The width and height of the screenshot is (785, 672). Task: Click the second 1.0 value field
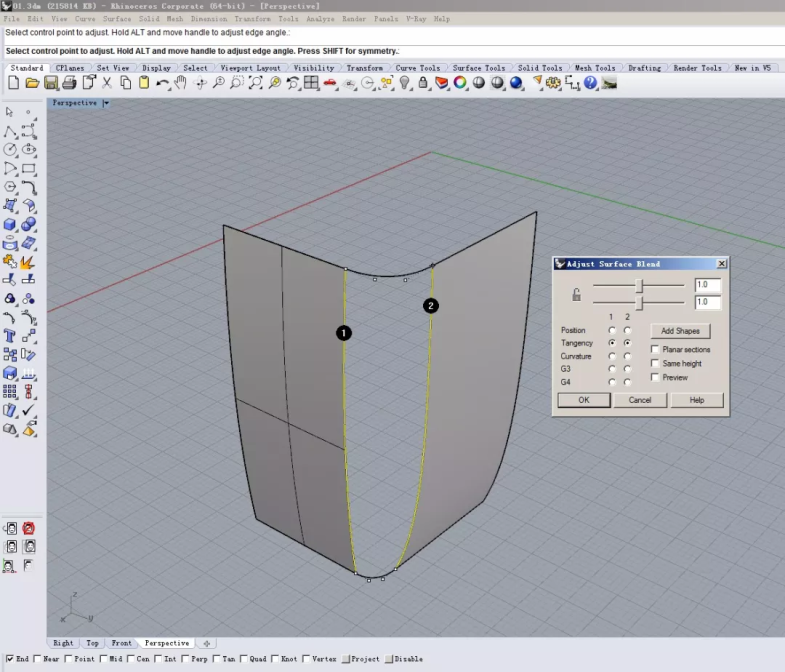click(x=707, y=302)
